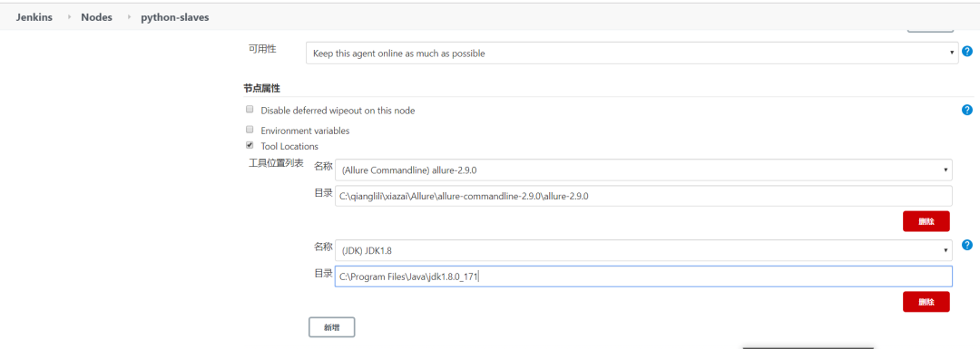This screenshot has width=980, height=349.
Task: Open the Allure Commandline name dropdown
Action: coord(643,170)
